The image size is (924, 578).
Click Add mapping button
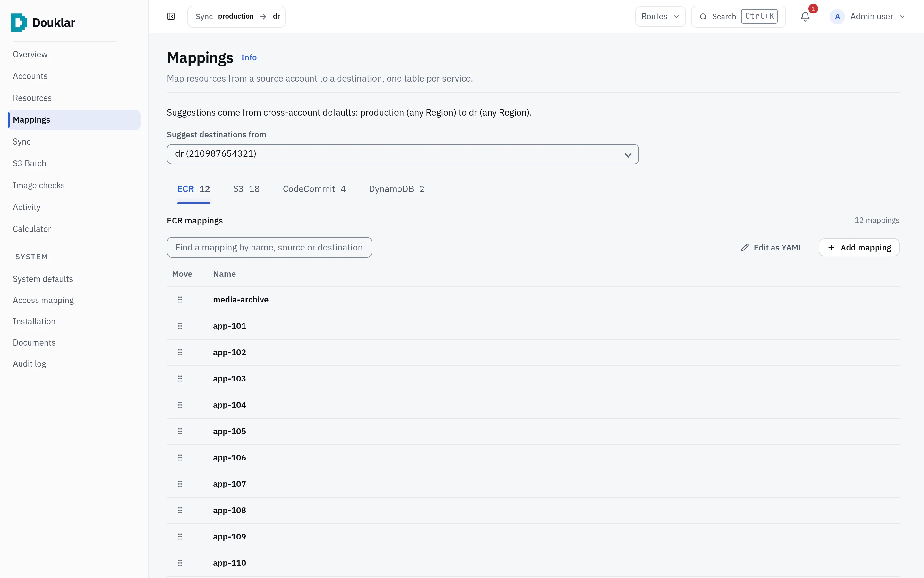(x=859, y=248)
